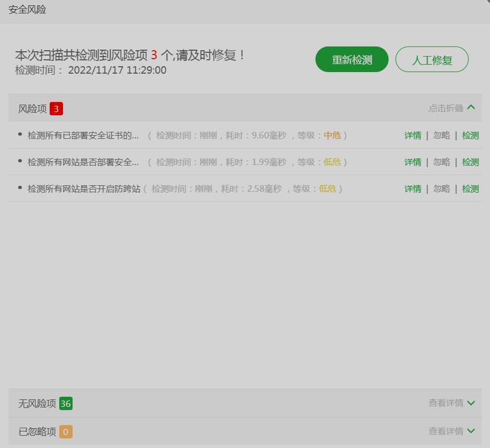Click the 无风险项 heading label
This screenshot has height=448, width=490.
tap(37, 404)
